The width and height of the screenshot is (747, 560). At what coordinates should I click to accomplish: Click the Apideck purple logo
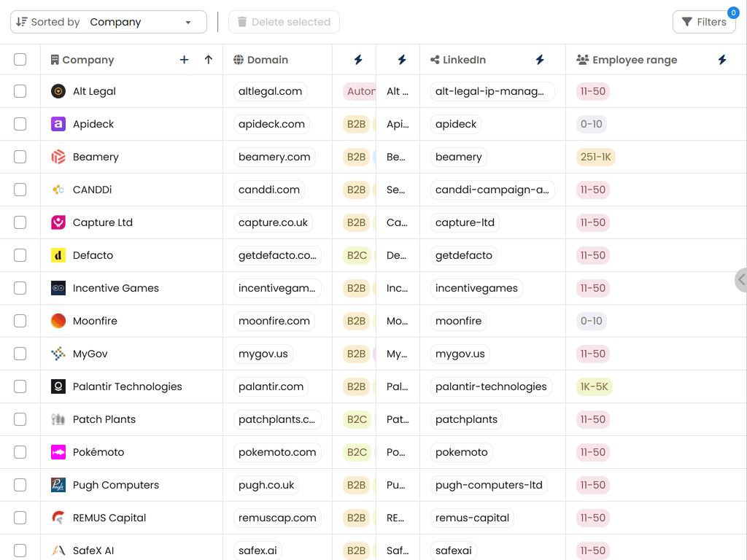pyautogui.click(x=58, y=124)
